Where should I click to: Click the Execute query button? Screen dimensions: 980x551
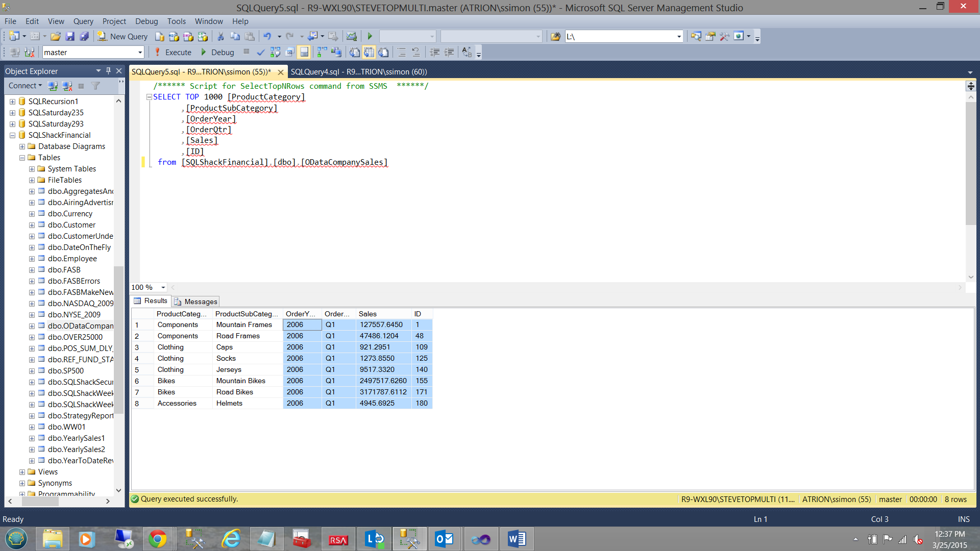pos(173,52)
